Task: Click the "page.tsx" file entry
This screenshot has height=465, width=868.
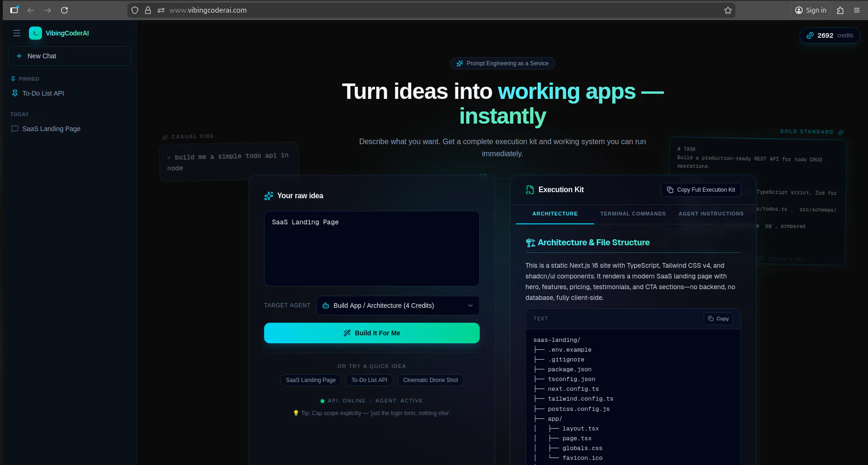Action: [577, 438]
